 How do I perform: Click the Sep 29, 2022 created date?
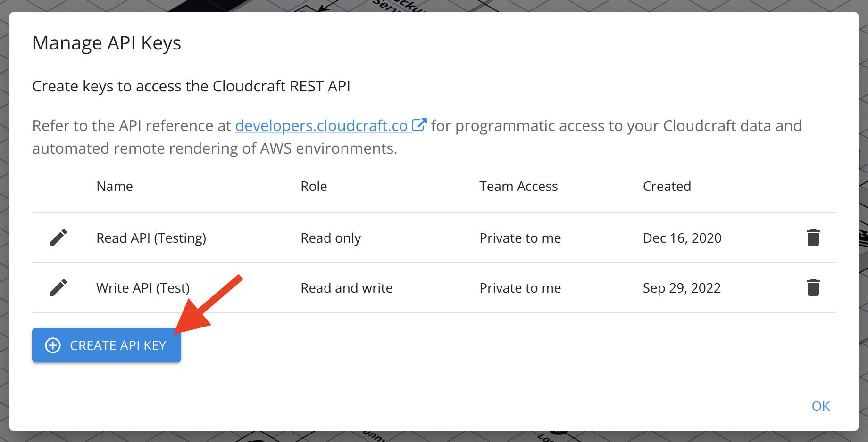[682, 288]
